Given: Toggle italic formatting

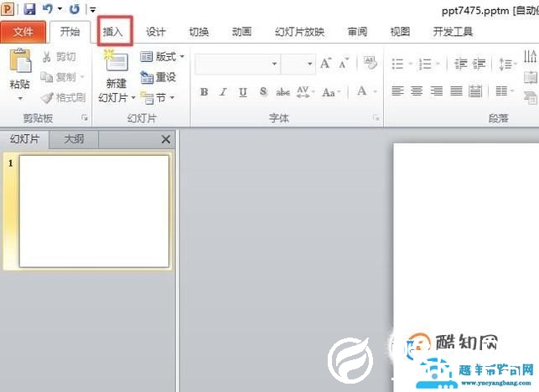Looking at the screenshot, I should point(224,92).
